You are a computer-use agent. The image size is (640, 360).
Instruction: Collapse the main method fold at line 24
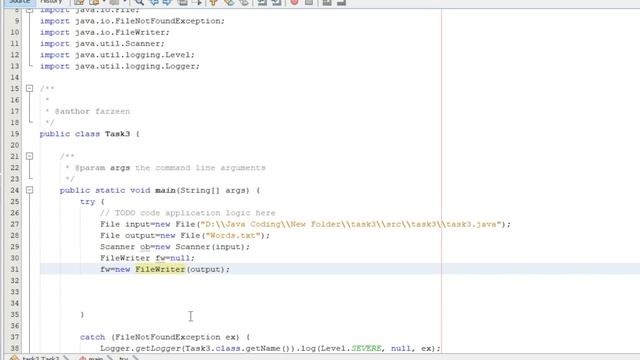tap(29, 190)
